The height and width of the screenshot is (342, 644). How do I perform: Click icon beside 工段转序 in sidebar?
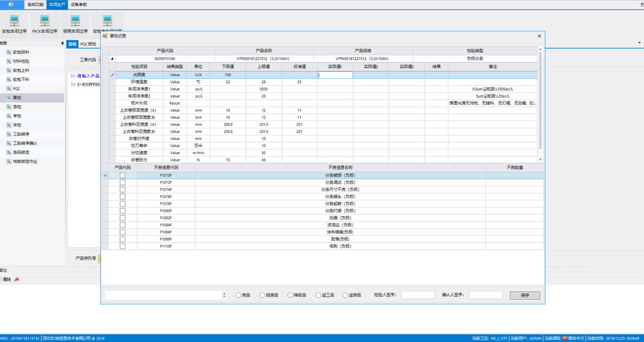pyautogui.click(x=9, y=134)
